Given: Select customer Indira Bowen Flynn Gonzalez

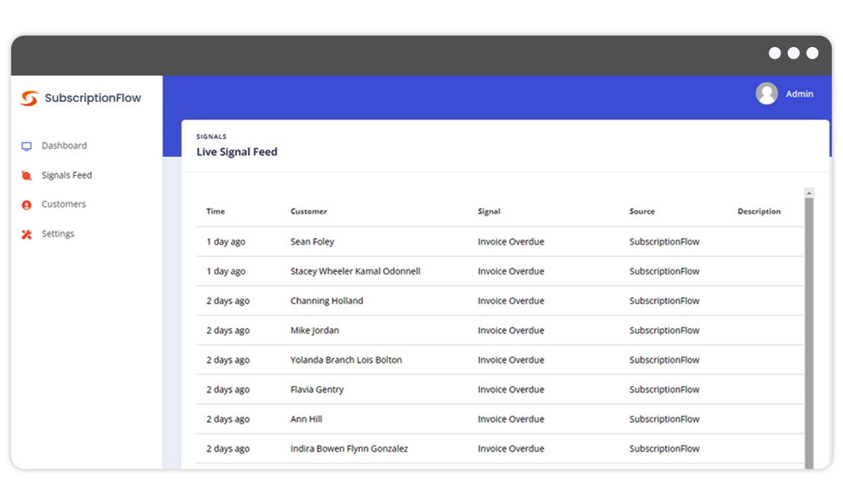Looking at the screenshot, I should [x=349, y=449].
